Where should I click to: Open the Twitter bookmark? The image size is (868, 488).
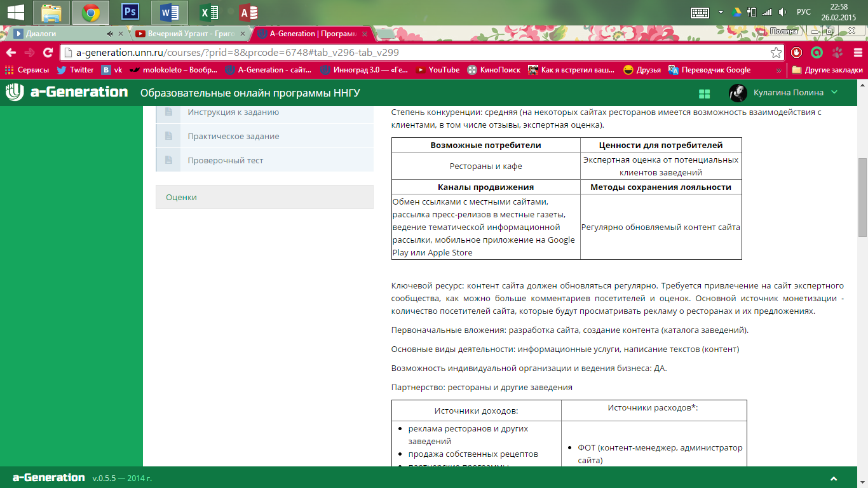pos(75,70)
